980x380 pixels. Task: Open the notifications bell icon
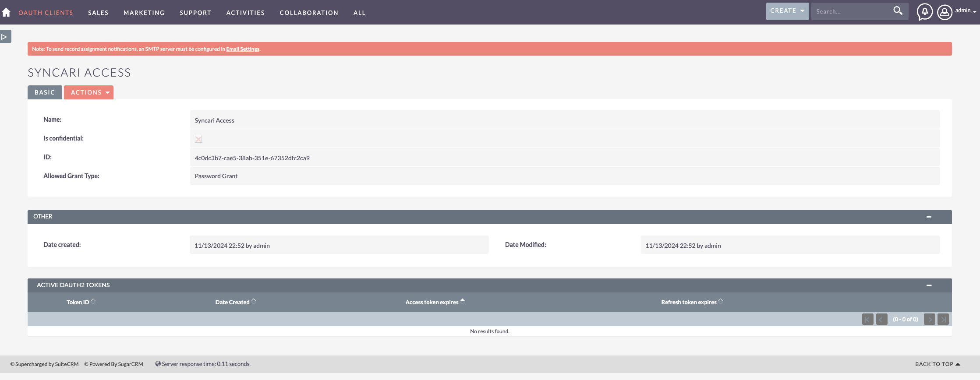924,12
